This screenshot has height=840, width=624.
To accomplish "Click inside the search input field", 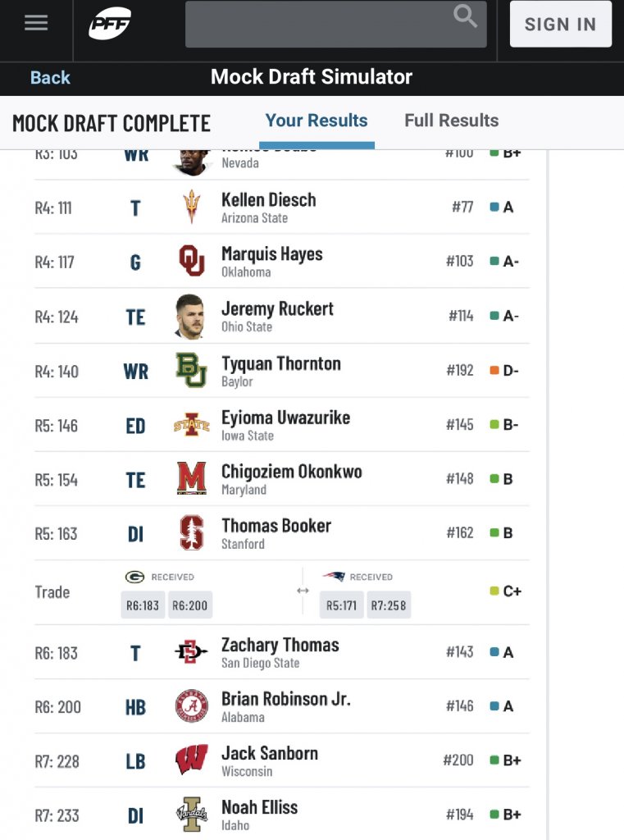I will click(x=336, y=24).
